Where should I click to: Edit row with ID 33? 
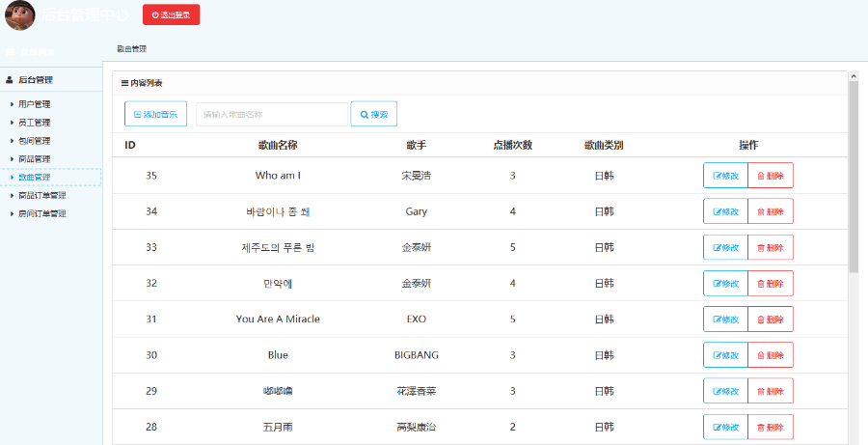(725, 247)
